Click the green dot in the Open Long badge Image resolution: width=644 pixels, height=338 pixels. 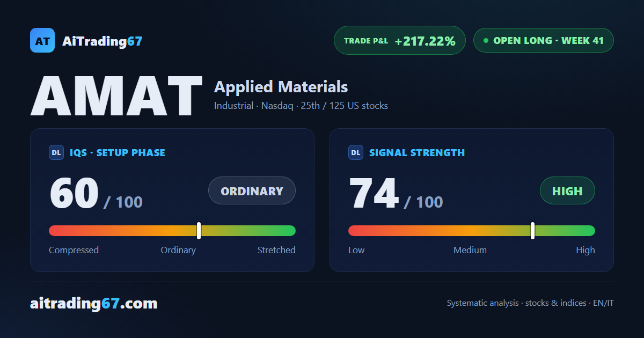pyautogui.click(x=486, y=40)
